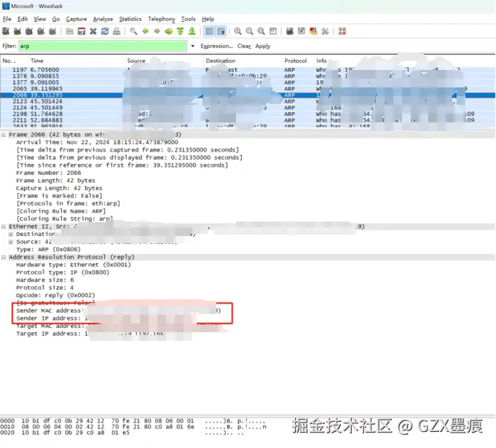Collapse the Frame 2066 tree node

4,135
